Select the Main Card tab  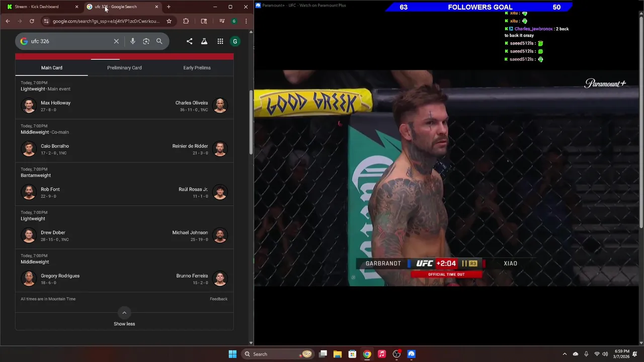[52, 68]
